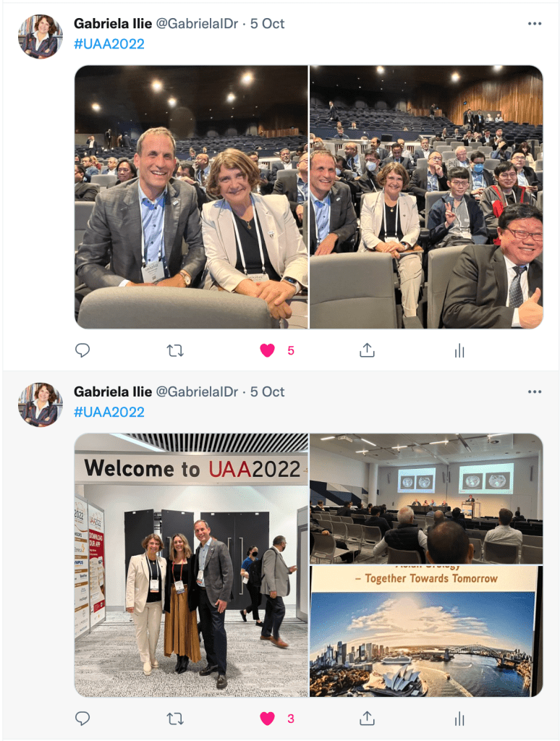Open more options menu for first tweet
Viewport: 560px width, 741px height.
535,24
